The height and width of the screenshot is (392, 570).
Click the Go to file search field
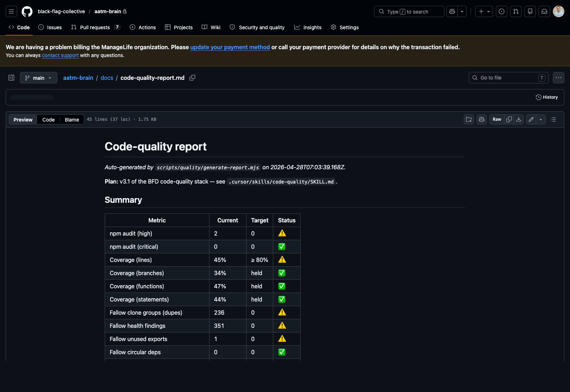(x=508, y=78)
